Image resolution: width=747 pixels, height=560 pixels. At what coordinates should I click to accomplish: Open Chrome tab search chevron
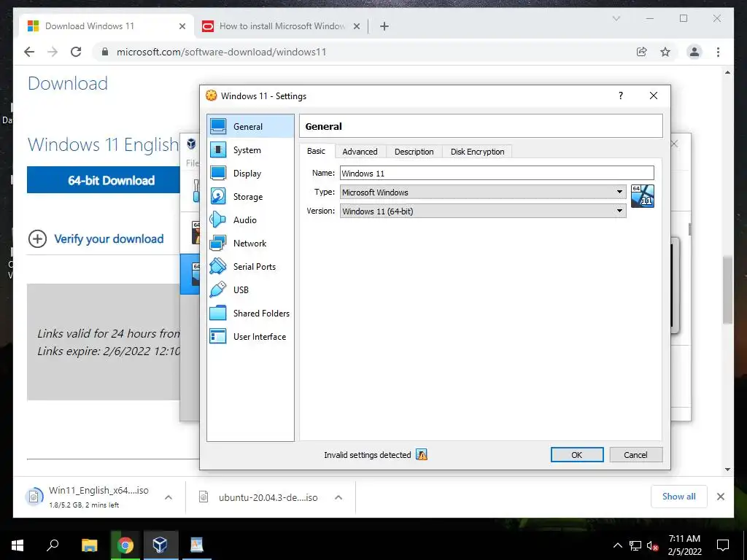coord(616,18)
